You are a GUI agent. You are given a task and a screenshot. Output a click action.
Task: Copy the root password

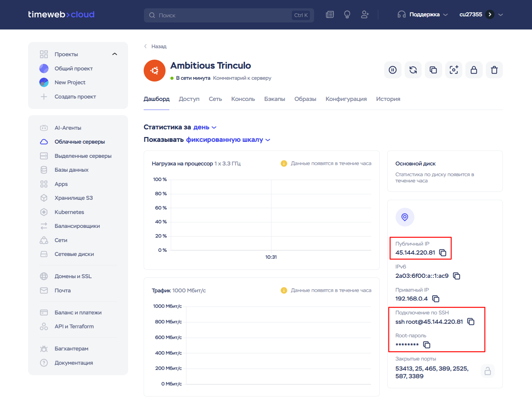coord(427,345)
